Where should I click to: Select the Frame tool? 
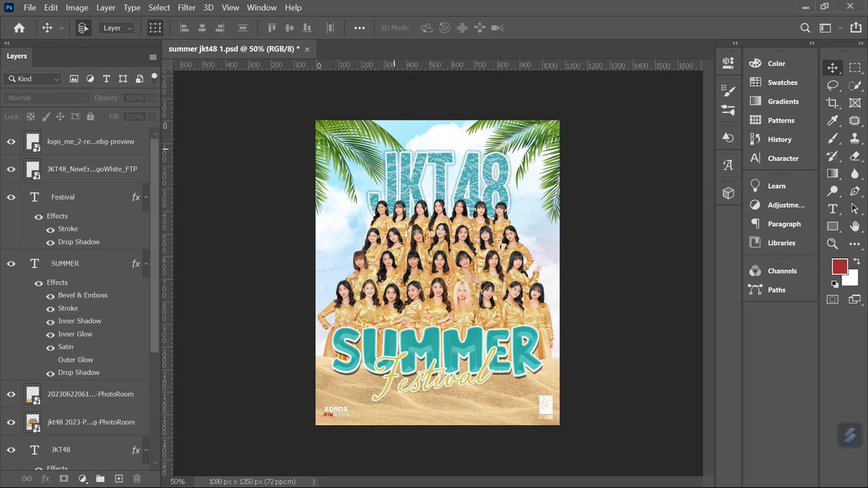coord(854,103)
